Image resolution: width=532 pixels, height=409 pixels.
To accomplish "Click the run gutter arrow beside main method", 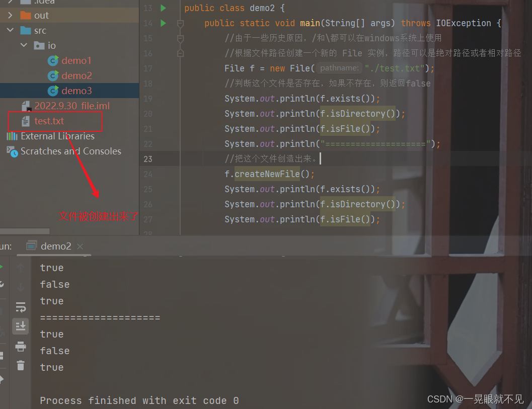I will [163, 23].
